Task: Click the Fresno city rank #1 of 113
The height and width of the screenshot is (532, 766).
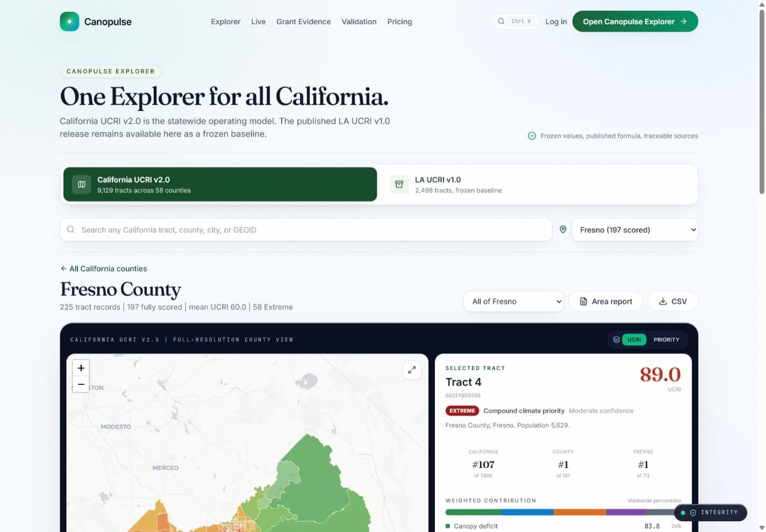Action: coord(643,464)
